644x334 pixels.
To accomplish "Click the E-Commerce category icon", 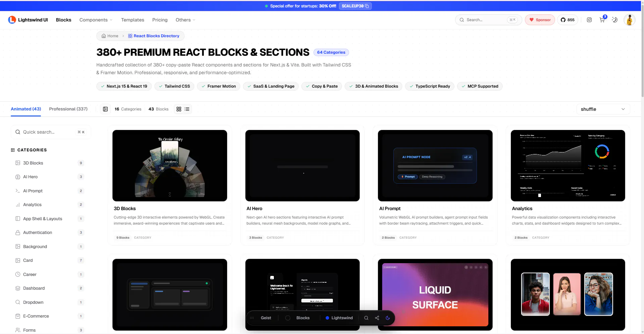I will 18,316.
